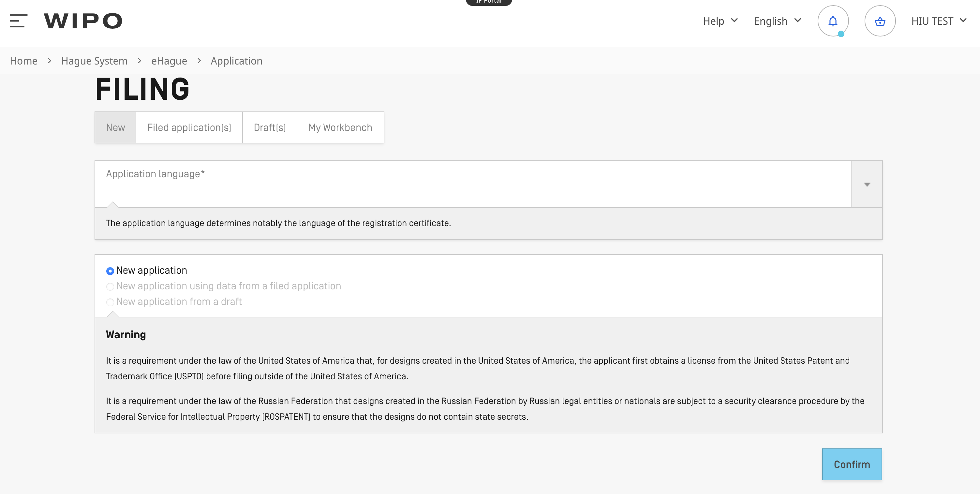Go to Hague System breadcrumb link
The width and height of the screenshot is (980, 494).
pyautogui.click(x=94, y=61)
